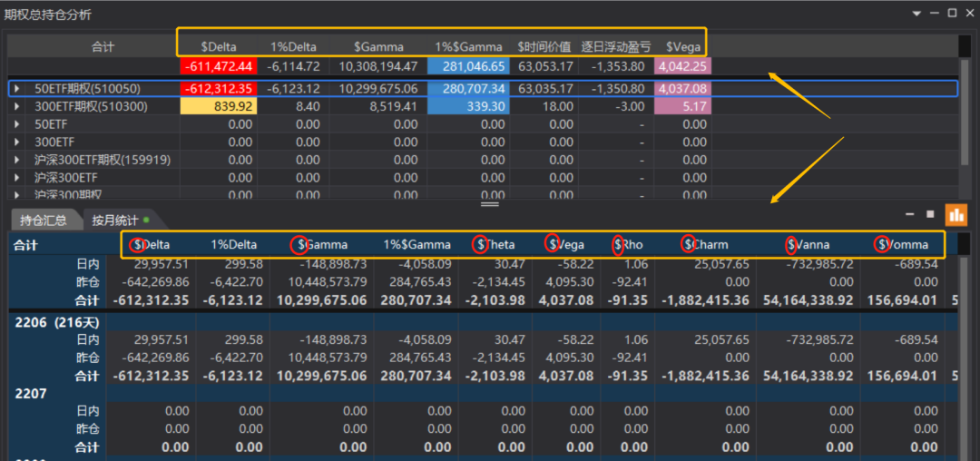Select the 50ETF期权(510050) row label
980x461 pixels.
point(87,89)
